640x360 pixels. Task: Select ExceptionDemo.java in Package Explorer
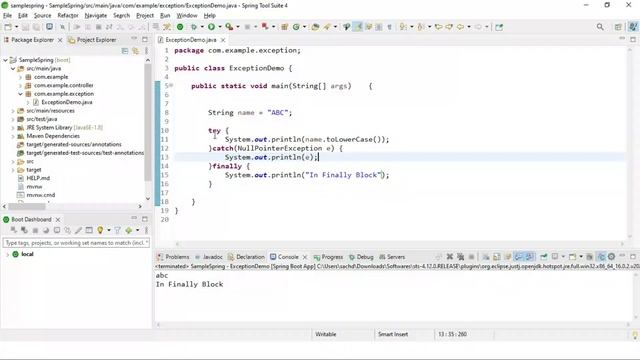click(x=67, y=102)
